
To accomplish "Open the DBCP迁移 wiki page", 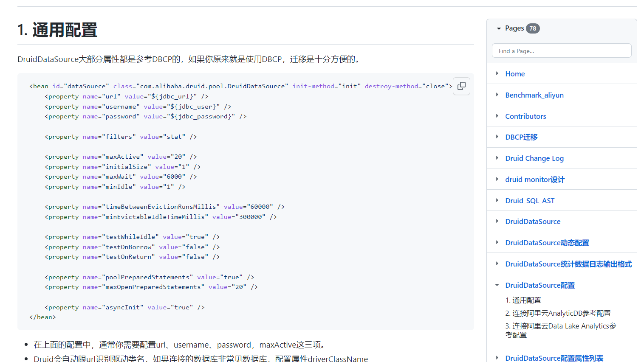I will pyautogui.click(x=521, y=137).
